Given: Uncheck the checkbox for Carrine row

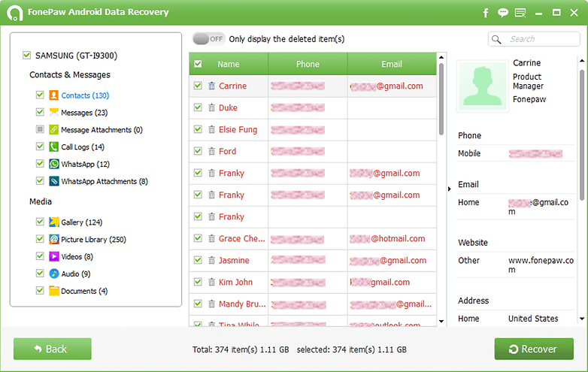Looking at the screenshot, I should click(x=198, y=86).
